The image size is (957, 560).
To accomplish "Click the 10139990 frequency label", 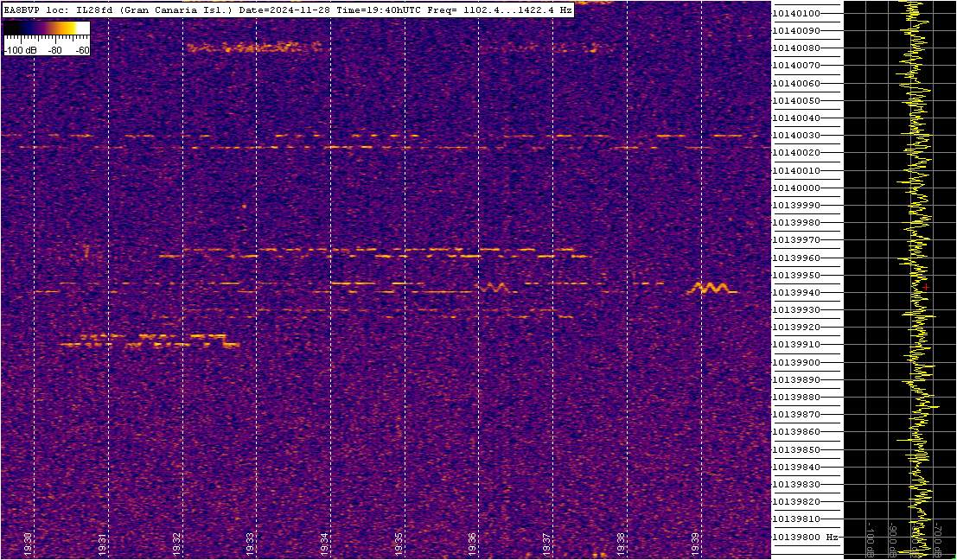I will pos(796,206).
